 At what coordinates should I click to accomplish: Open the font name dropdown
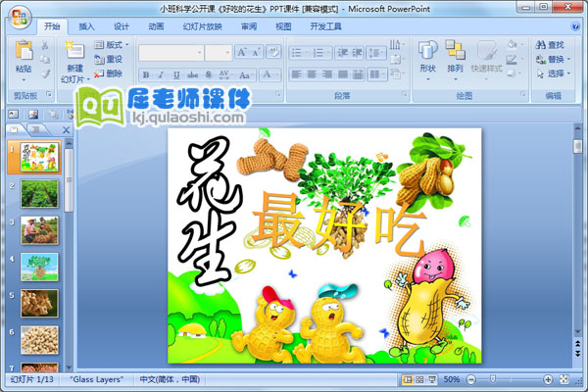tap(200, 53)
